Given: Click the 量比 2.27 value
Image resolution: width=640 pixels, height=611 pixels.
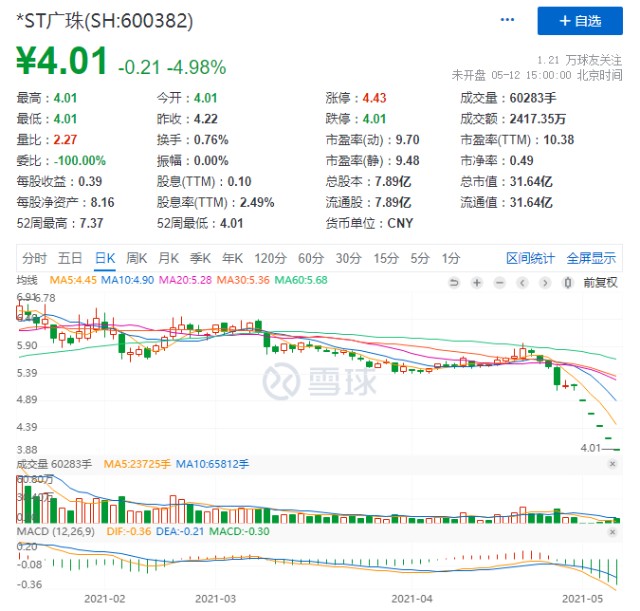Looking at the screenshot, I should click(65, 140).
